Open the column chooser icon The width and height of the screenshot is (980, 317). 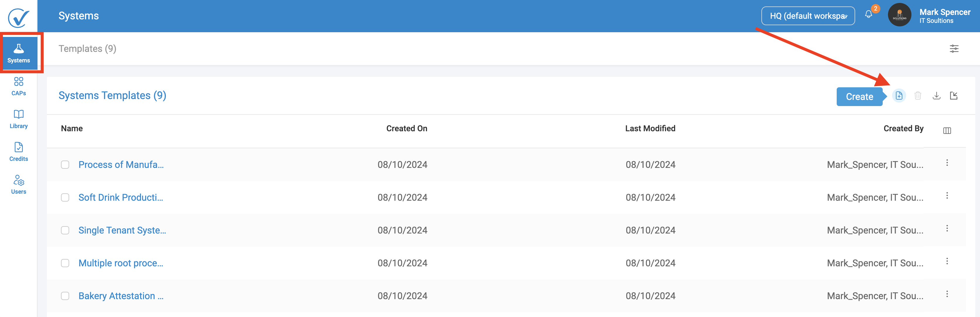coord(947,130)
